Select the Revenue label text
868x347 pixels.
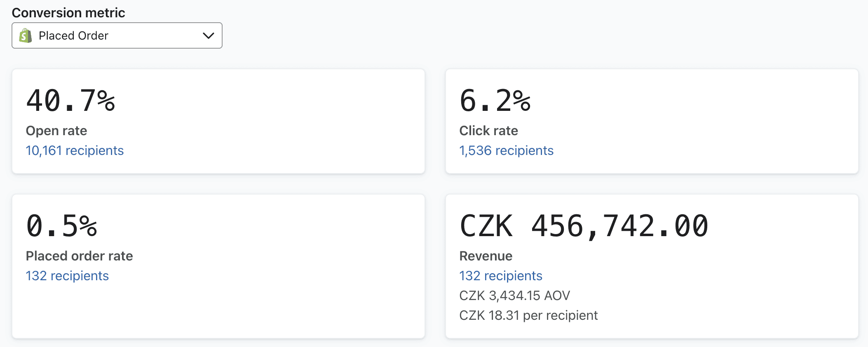(x=486, y=256)
